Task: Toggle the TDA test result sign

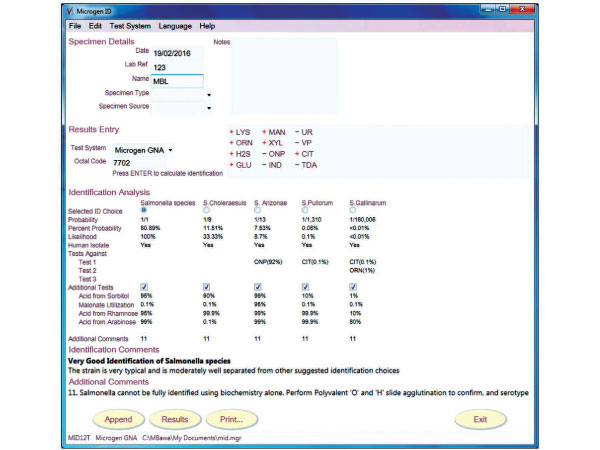Action: click(295, 165)
